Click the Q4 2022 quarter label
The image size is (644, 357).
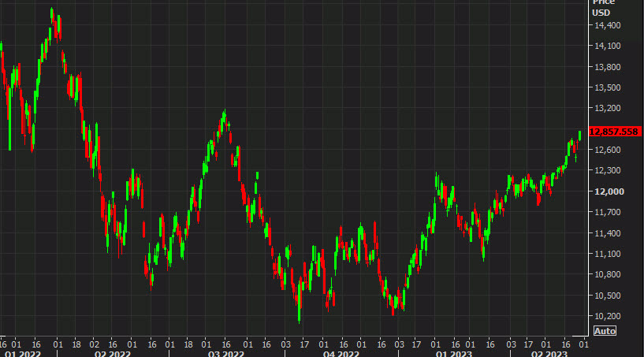pyautogui.click(x=341, y=354)
